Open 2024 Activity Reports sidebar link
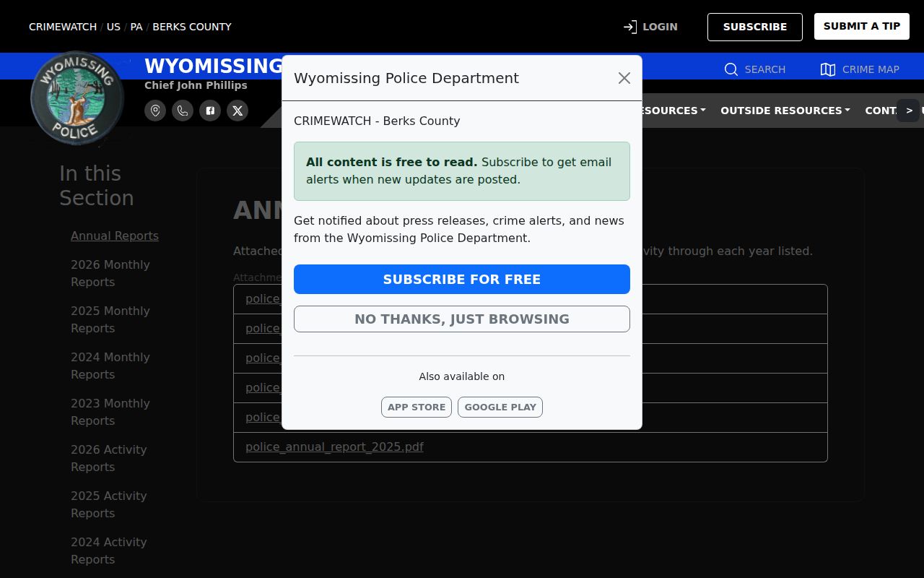 [x=109, y=551]
